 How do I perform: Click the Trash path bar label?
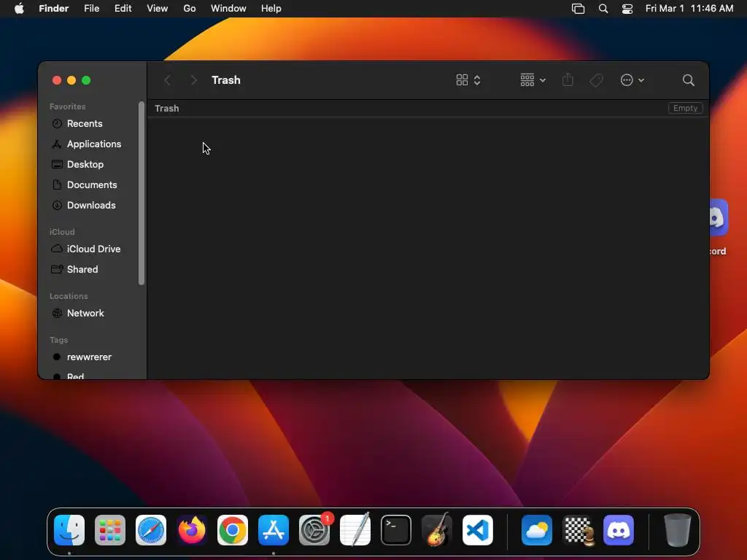tap(167, 109)
